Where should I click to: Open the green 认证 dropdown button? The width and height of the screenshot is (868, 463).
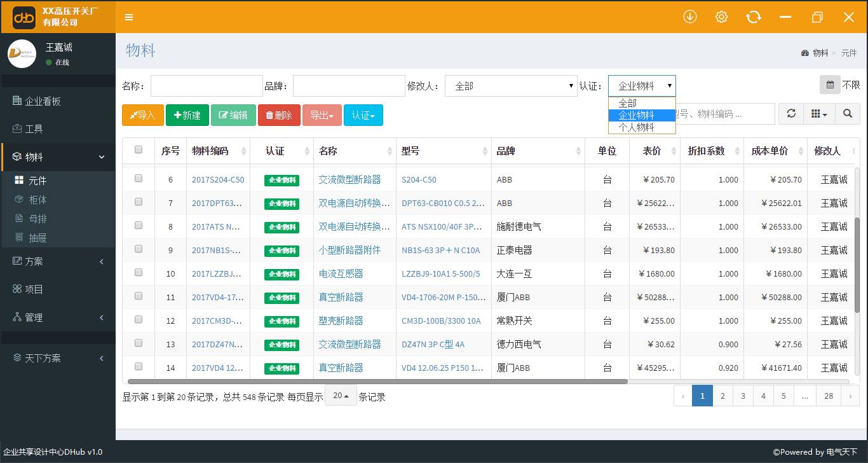click(x=363, y=115)
